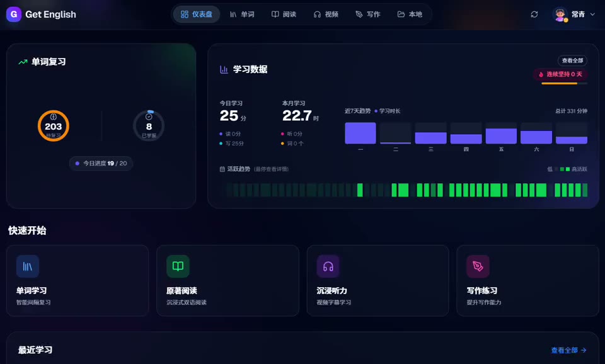This screenshot has height=364, width=605.
Task: Click the 原著阅读 open book icon
Action: coord(178,266)
